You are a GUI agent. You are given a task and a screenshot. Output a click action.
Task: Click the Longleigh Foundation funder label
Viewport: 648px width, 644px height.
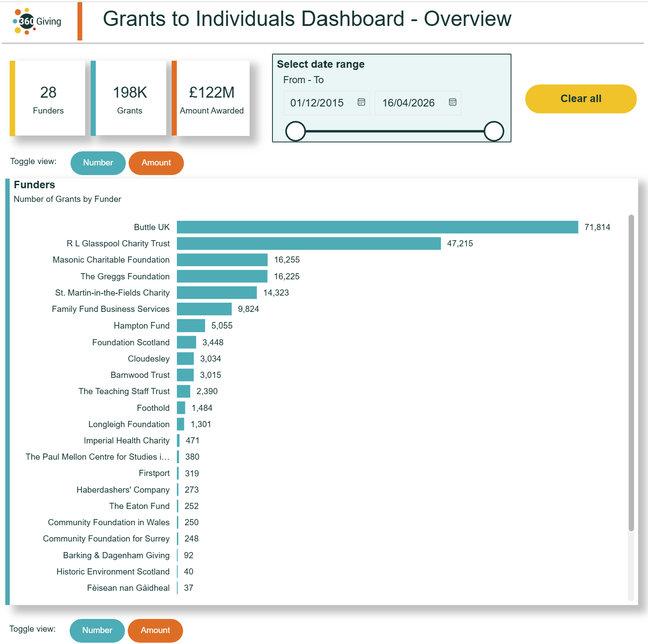coord(129,424)
